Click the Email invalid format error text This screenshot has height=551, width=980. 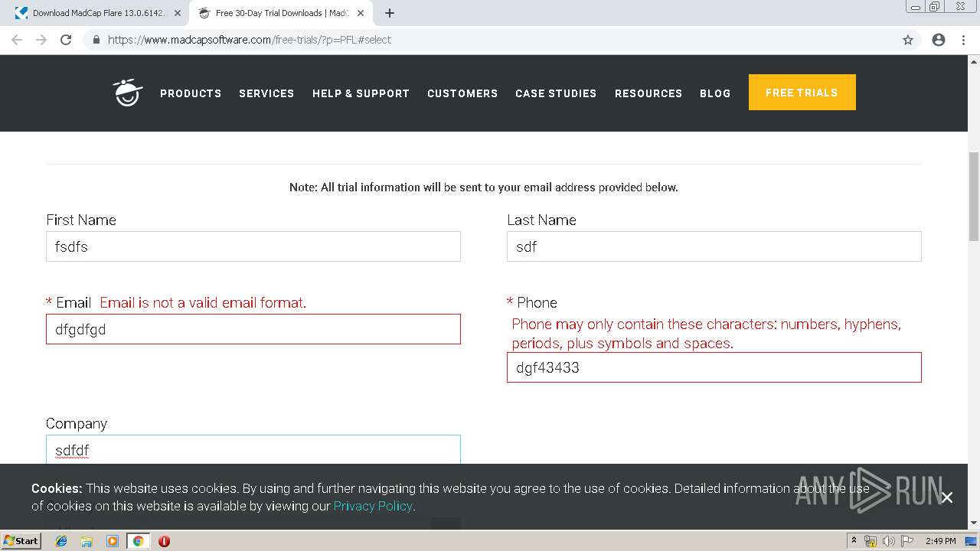(x=203, y=303)
